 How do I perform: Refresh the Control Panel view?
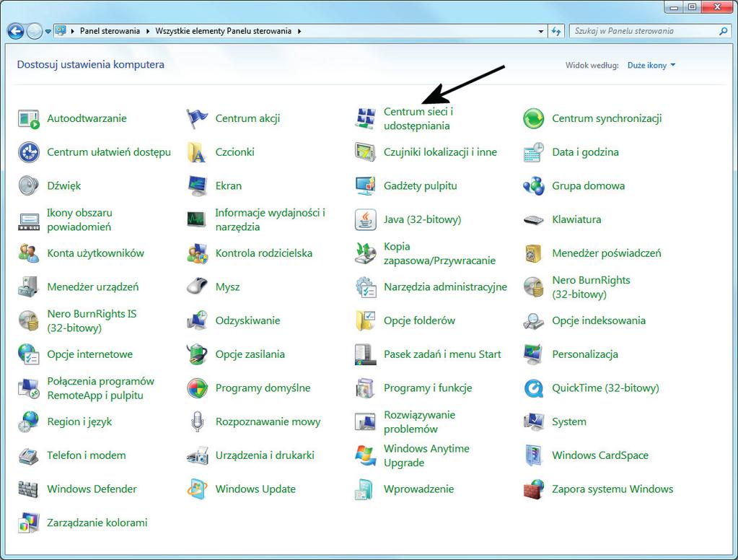point(556,32)
